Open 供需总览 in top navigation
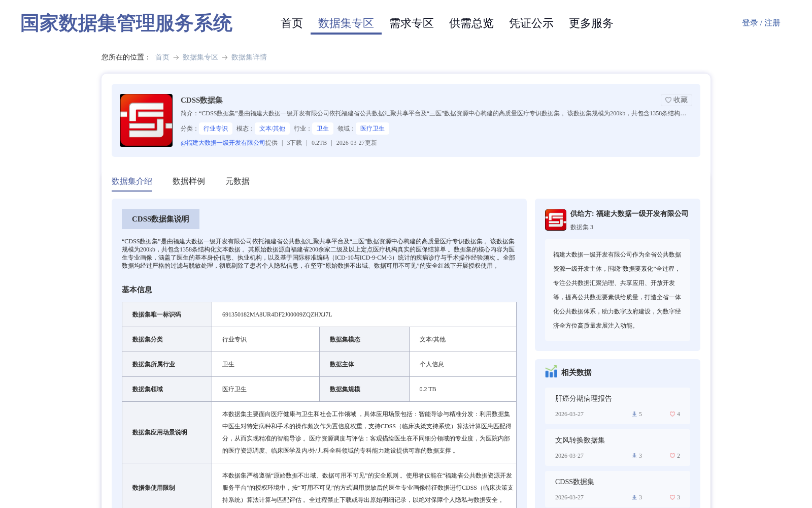The height and width of the screenshot is (508, 812). (x=471, y=23)
